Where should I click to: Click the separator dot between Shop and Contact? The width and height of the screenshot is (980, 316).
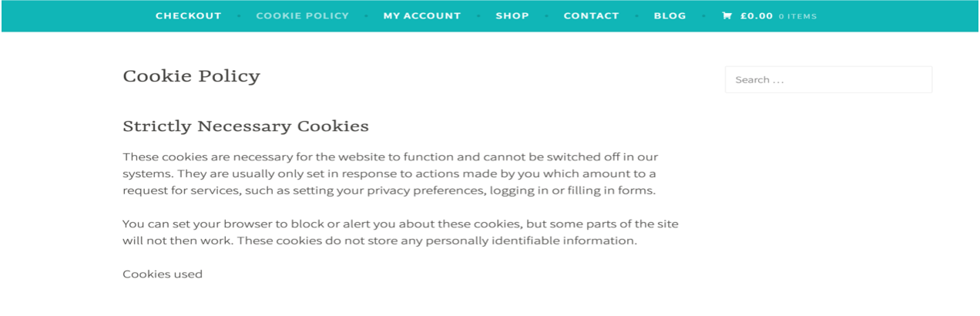coord(546,15)
